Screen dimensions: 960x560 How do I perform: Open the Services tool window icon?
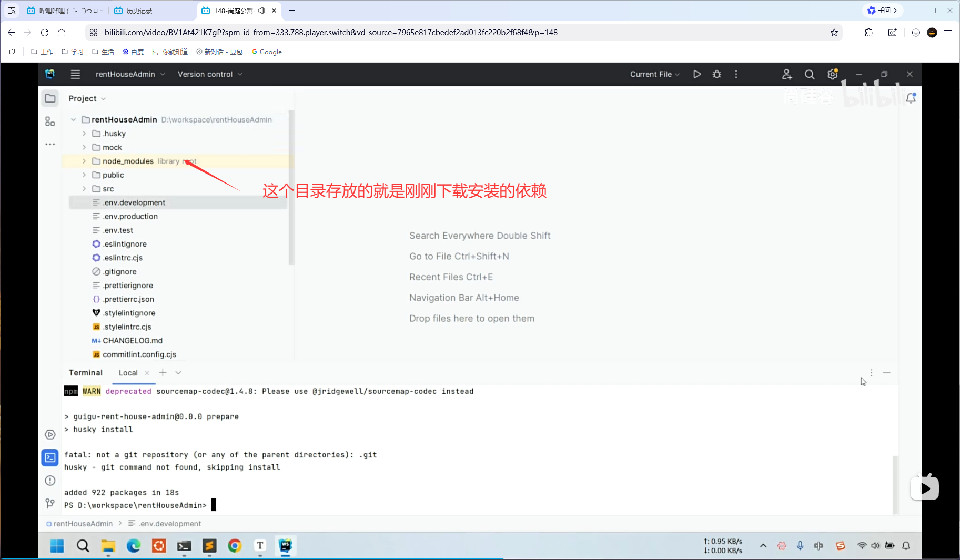[50, 434]
